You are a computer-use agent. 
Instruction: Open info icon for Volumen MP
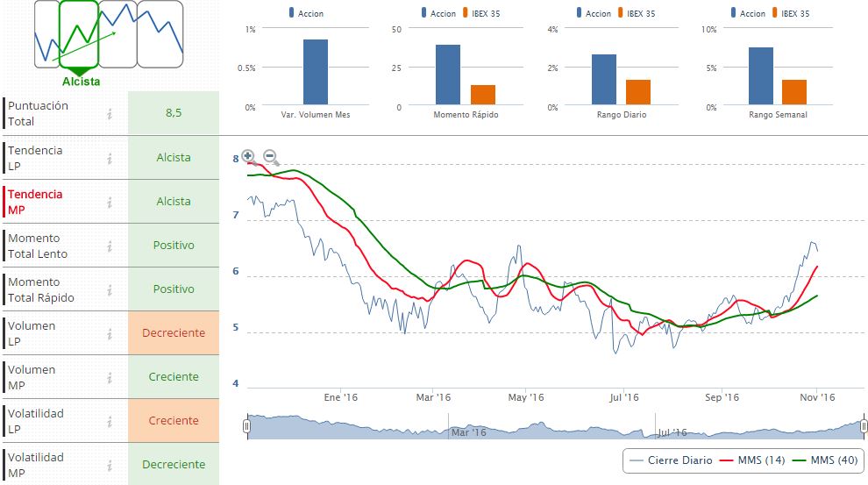point(110,378)
